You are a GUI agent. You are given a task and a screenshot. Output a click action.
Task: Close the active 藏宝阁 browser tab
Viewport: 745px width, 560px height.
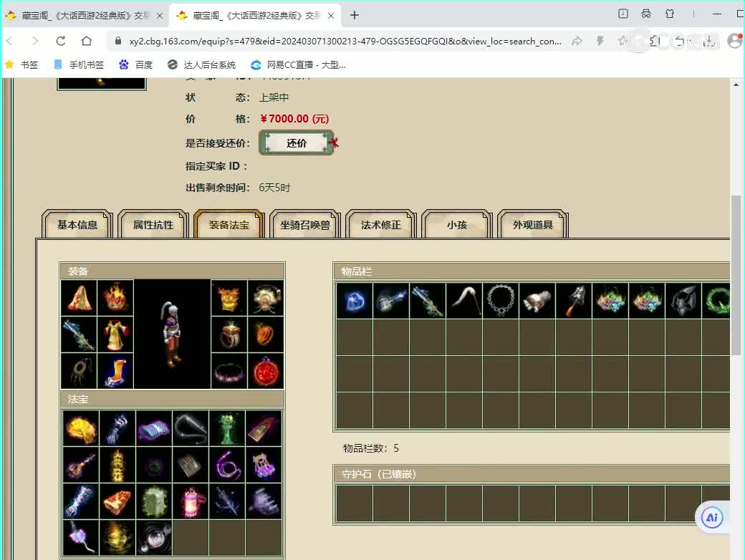[331, 16]
